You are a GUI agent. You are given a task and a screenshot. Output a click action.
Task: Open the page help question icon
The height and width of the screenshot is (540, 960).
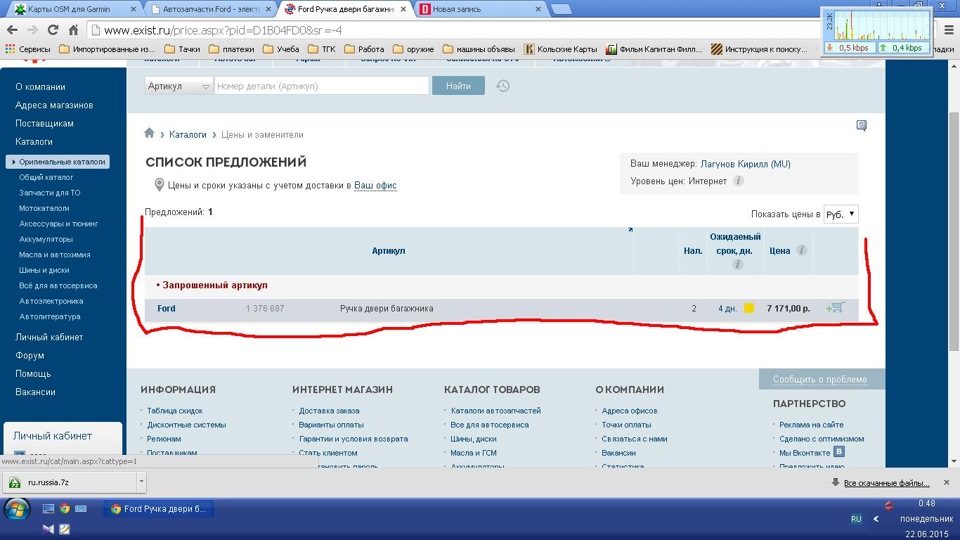click(x=861, y=126)
